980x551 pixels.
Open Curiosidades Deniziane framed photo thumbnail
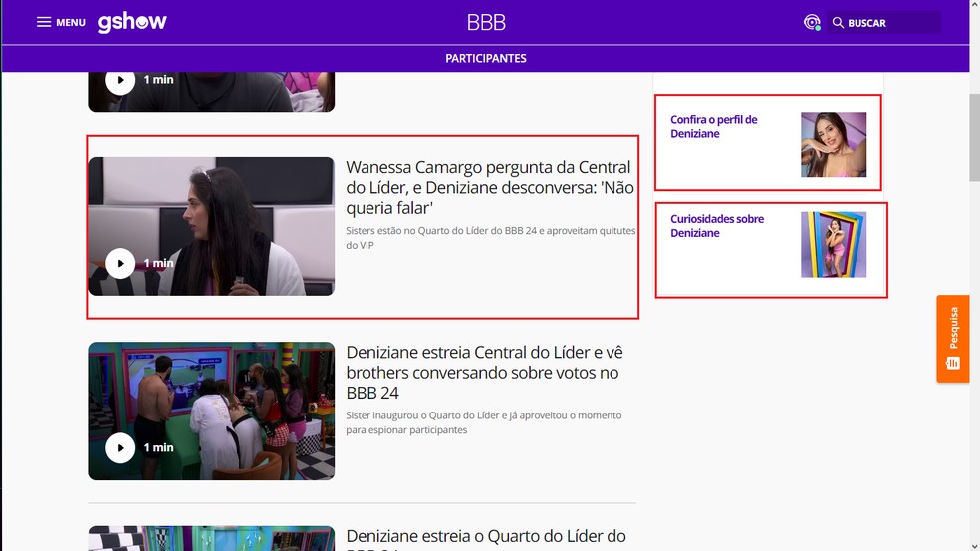pyautogui.click(x=834, y=244)
